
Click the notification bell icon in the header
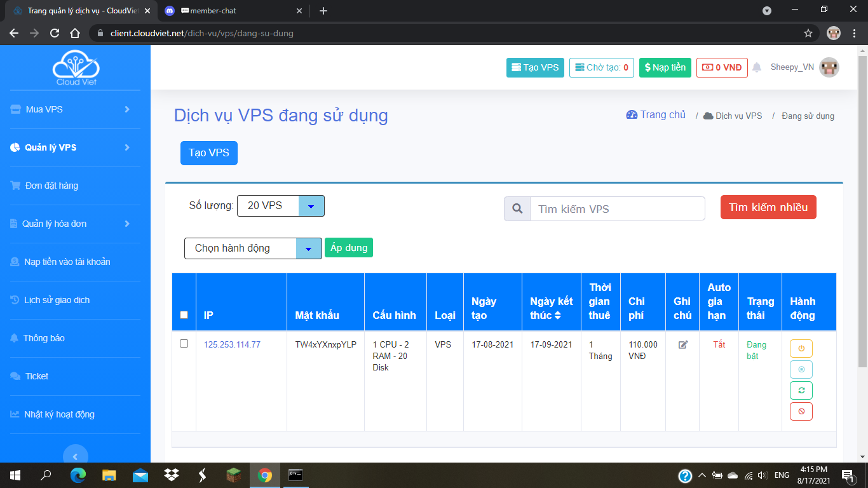coord(756,67)
